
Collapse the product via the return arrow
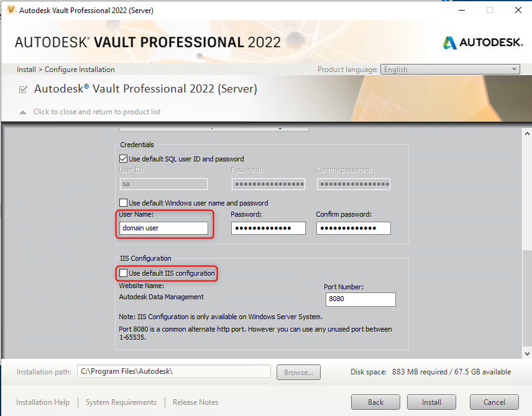coord(22,112)
